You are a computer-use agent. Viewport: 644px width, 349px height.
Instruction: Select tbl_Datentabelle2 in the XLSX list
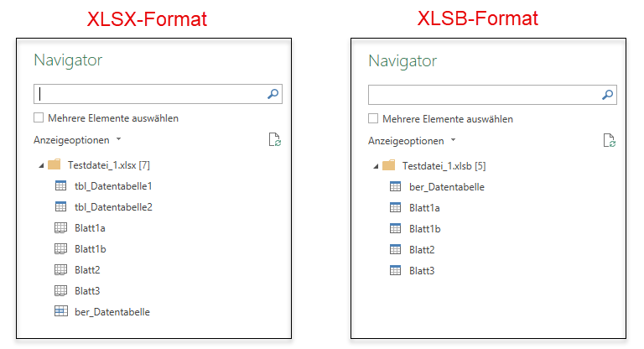[x=113, y=206]
